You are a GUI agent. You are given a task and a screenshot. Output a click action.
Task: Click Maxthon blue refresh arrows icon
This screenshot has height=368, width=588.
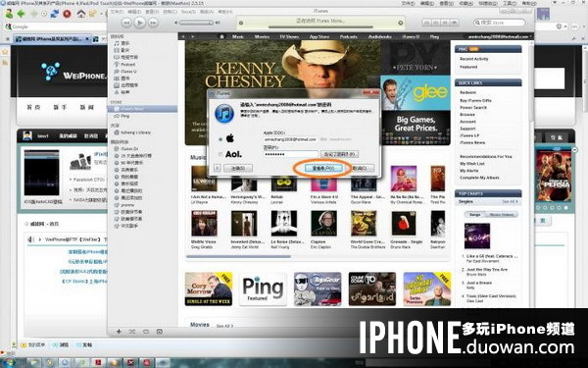pyautogui.click(x=55, y=14)
